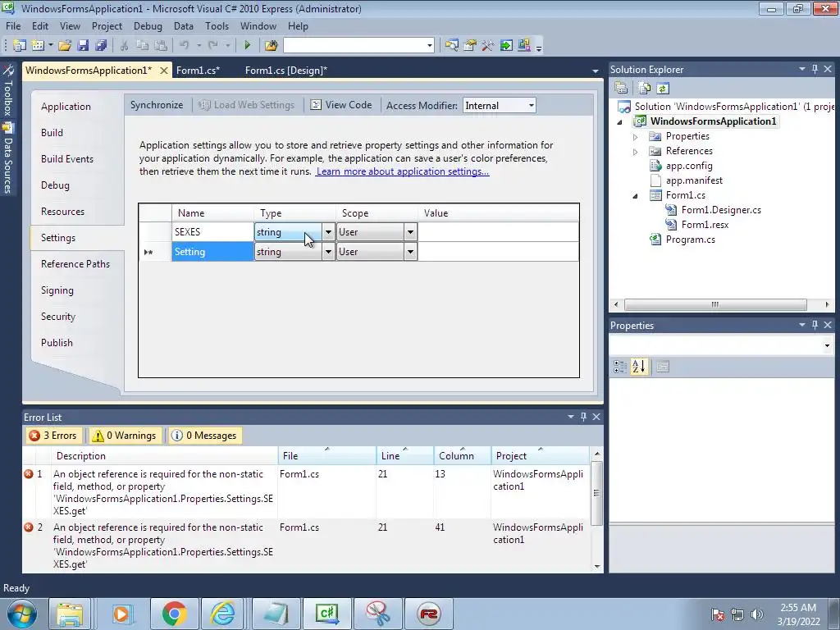This screenshot has height=630, width=840.
Task: Open the Properties Window toolbar icon
Action: 470,46
